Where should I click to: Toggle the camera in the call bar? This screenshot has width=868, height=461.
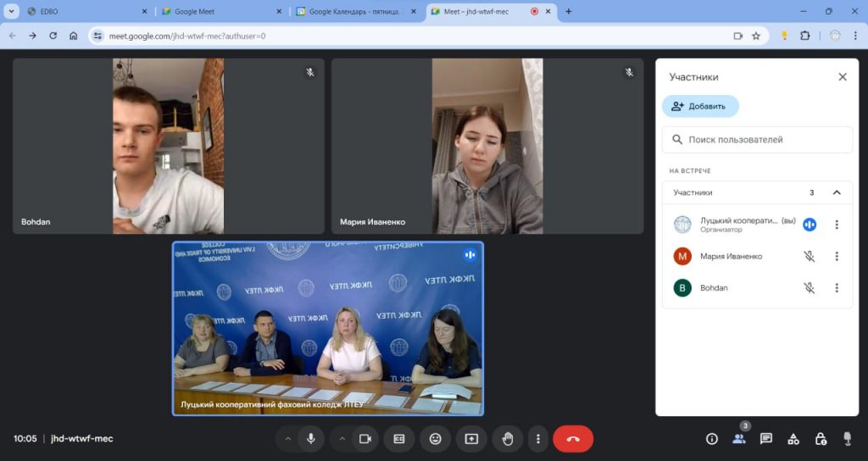365,439
